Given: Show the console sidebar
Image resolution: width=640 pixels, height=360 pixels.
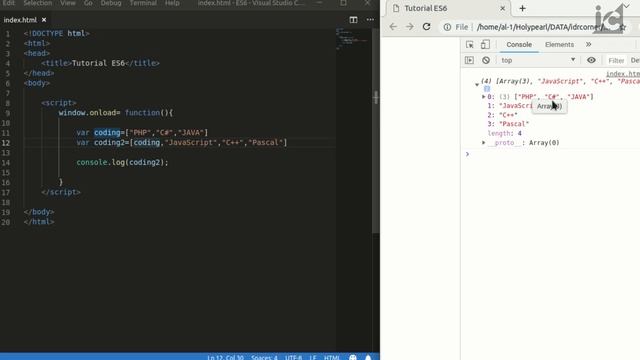Looking at the screenshot, I should click(x=469, y=60).
